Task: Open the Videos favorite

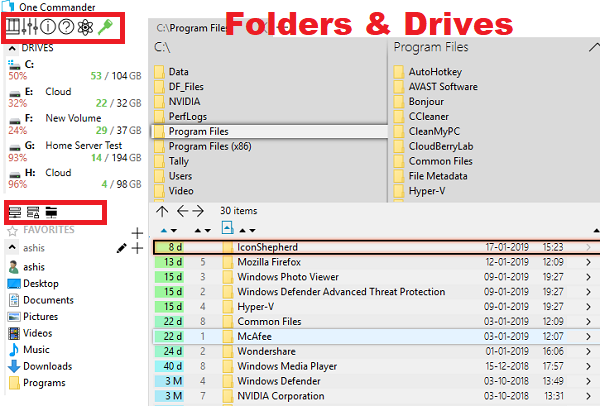Action: point(30,333)
